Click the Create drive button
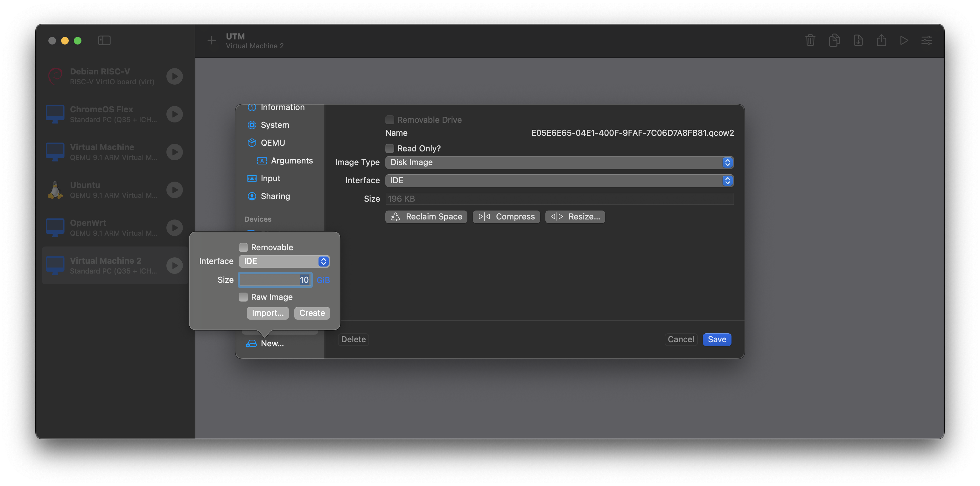This screenshot has width=980, height=486. coord(311,313)
